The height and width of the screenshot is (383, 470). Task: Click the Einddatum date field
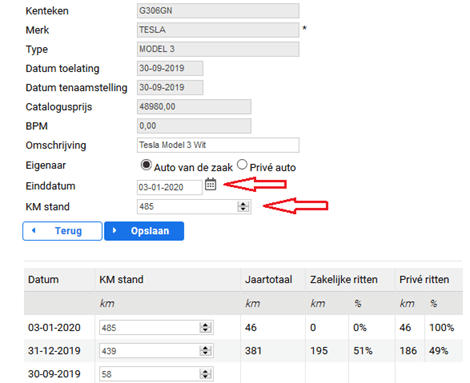(170, 187)
